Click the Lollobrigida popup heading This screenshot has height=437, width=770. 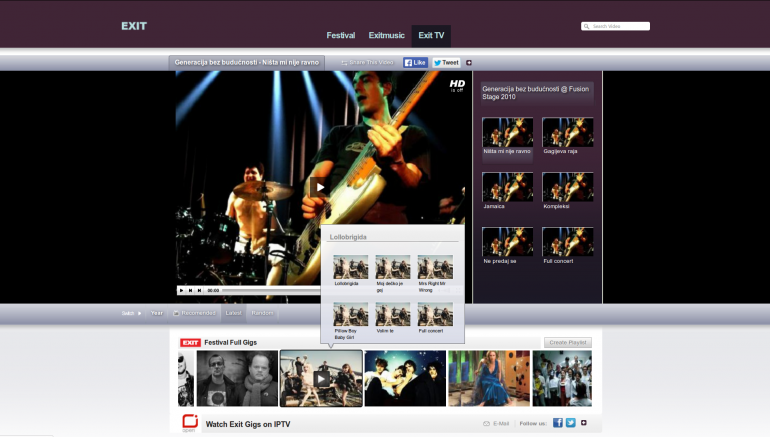pyautogui.click(x=348, y=237)
